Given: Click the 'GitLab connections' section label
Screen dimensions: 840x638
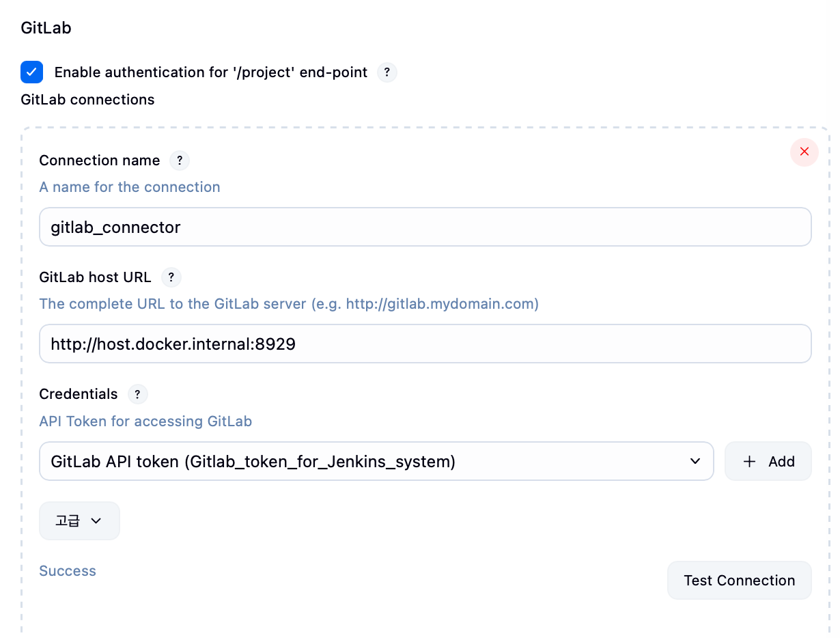Looking at the screenshot, I should pos(87,100).
